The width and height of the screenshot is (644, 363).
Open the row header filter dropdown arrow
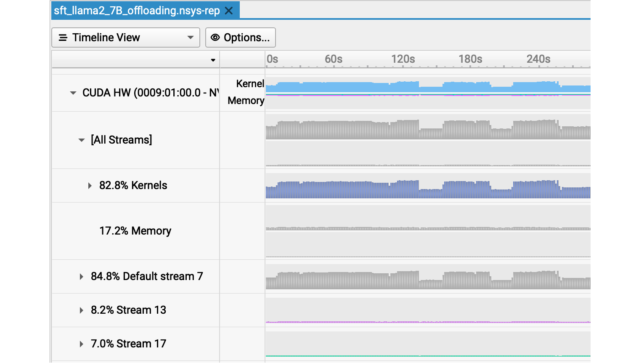pyautogui.click(x=213, y=60)
